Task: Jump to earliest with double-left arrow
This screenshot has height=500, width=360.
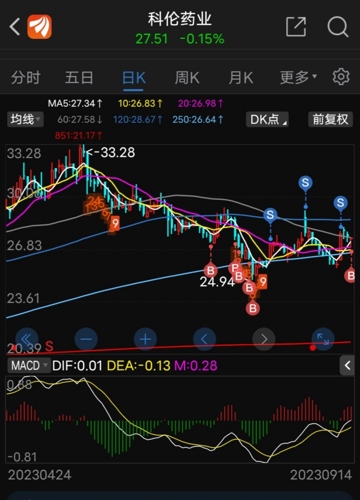Action: tap(27, 339)
